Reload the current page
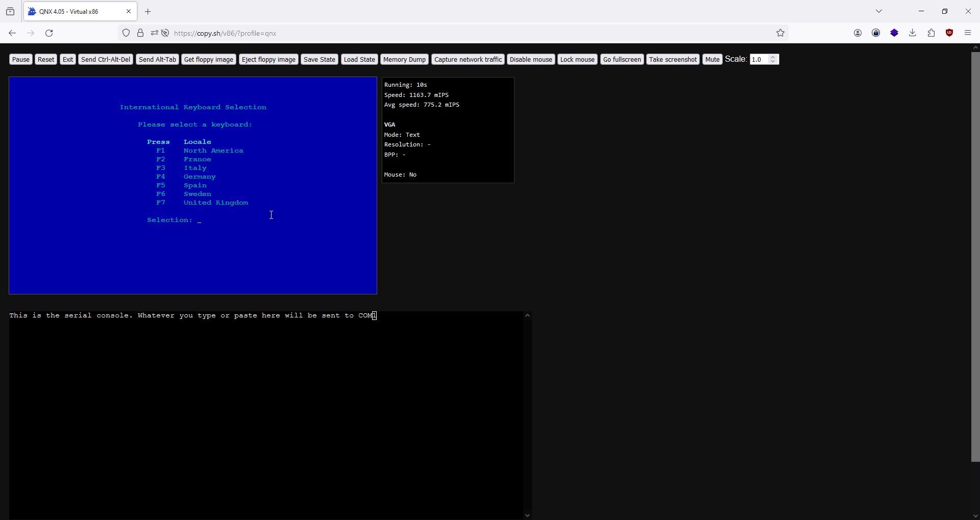This screenshot has width=980, height=520. 49,33
